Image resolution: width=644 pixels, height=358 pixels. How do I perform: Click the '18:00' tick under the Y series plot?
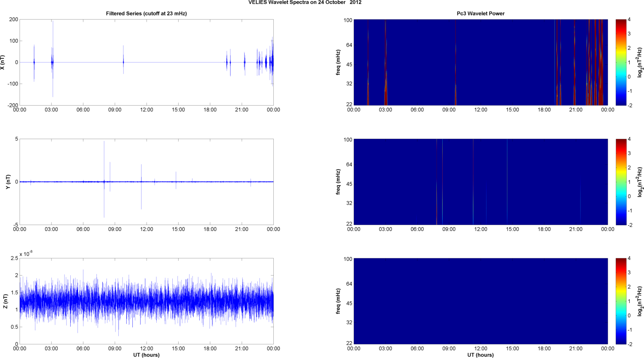(210, 229)
